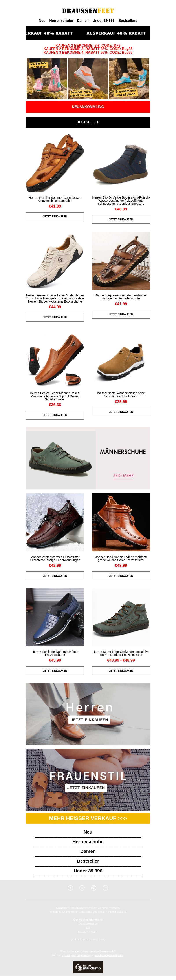Open the X (Twitter) social icon
Screen dimensions: 176x980
[x=82, y=888]
